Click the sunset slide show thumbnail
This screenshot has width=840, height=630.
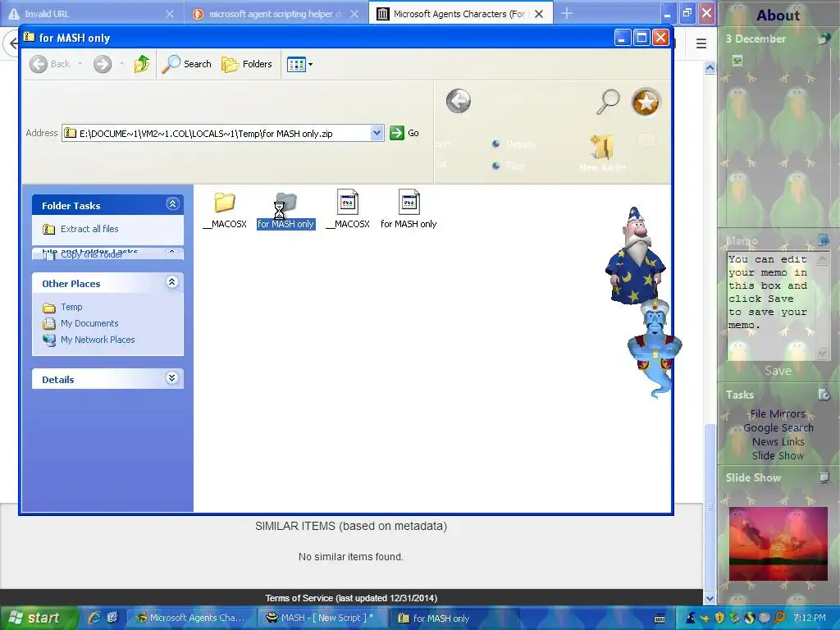778,544
